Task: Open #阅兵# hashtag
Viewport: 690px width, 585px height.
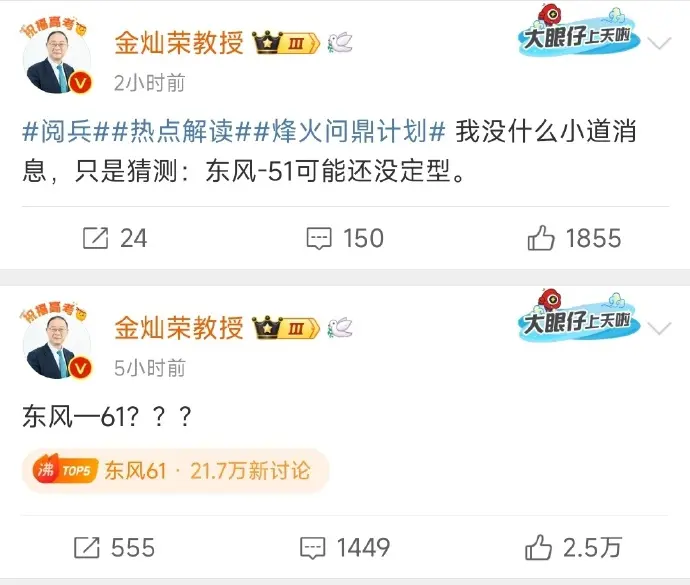Action: [65, 131]
